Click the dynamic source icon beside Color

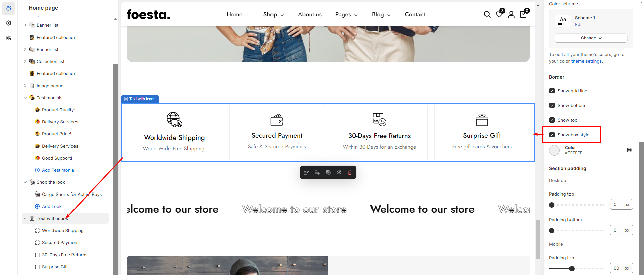pos(629,150)
